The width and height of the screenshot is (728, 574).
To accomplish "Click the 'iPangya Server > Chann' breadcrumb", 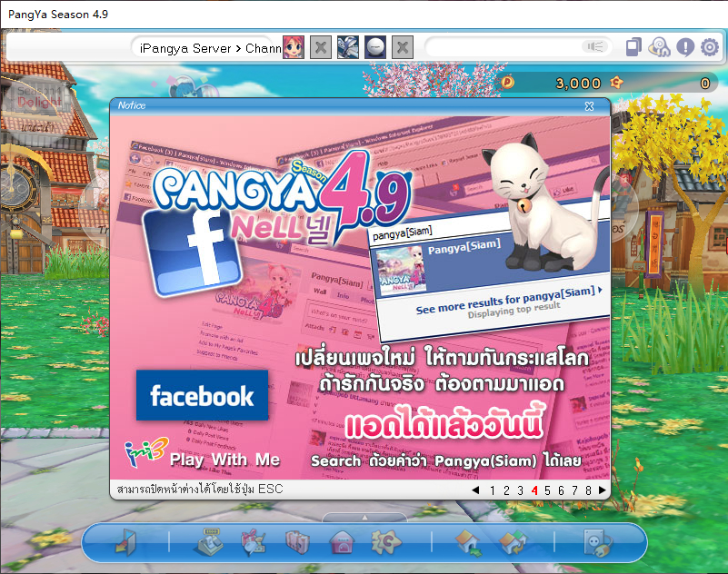I will [x=211, y=48].
